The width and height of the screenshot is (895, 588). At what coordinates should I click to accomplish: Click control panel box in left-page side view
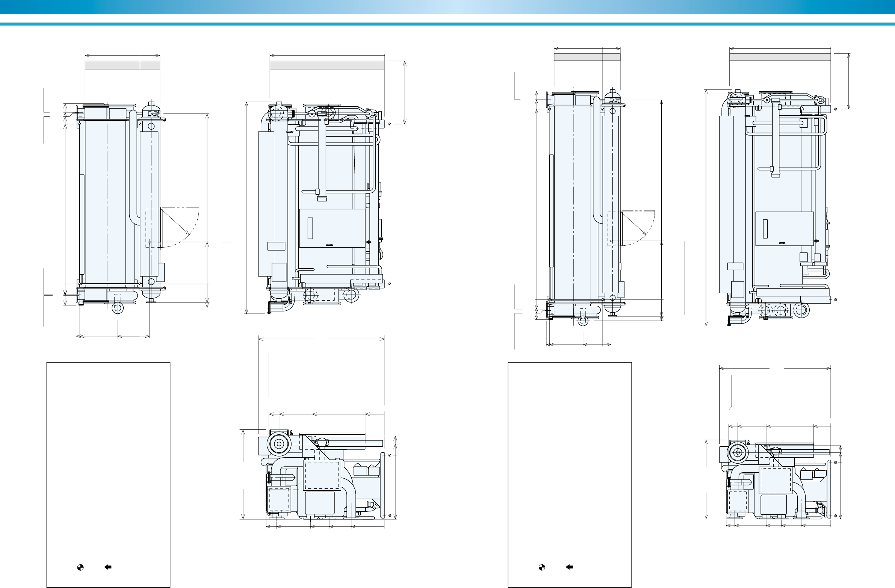click(332, 228)
